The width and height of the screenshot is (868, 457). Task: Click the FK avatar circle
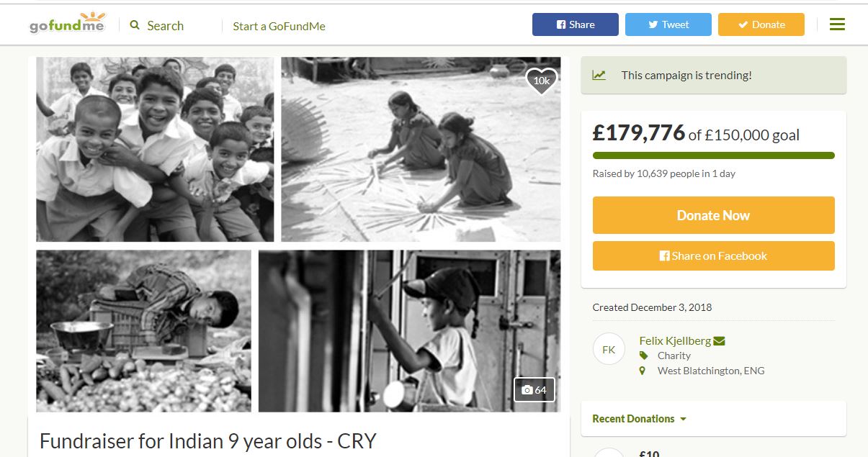(609, 349)
